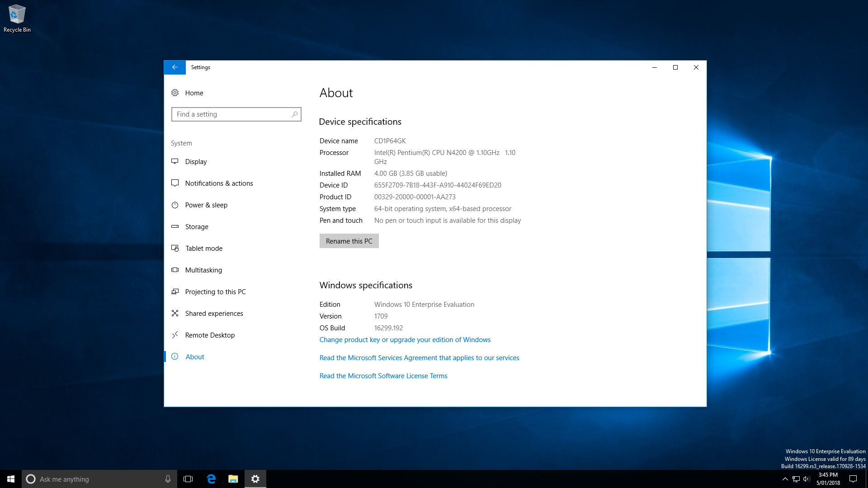Image resolution: width=868 pixels, height=488 pixels.
Task: Open Change product key or upgrade link
Action: click(x=405, y=340)
